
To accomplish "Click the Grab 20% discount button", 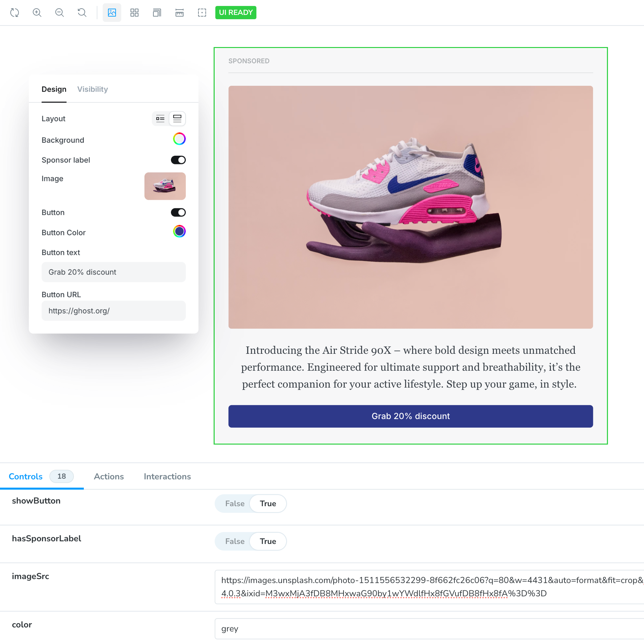I will [x=410, y=416].
